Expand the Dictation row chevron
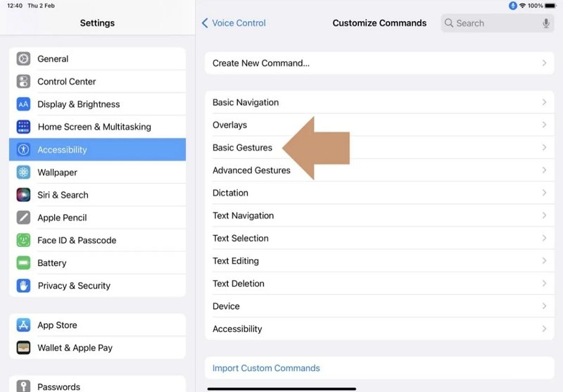The image size is (563, 392). [x=544, y=193]
